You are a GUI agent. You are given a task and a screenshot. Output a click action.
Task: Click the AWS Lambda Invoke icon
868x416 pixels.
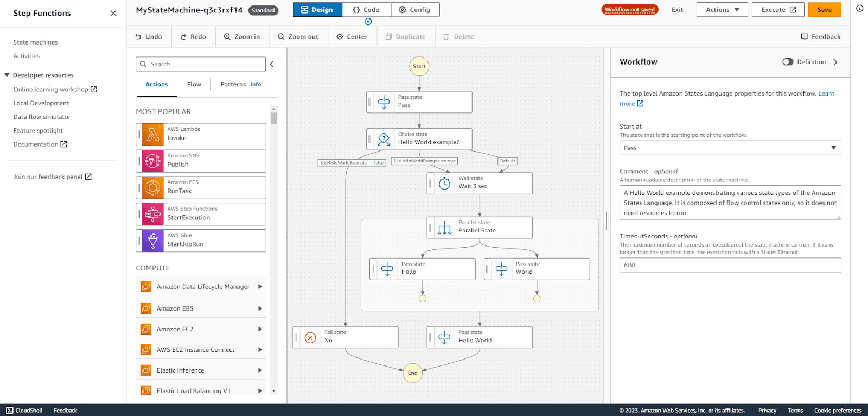[152, 134]
